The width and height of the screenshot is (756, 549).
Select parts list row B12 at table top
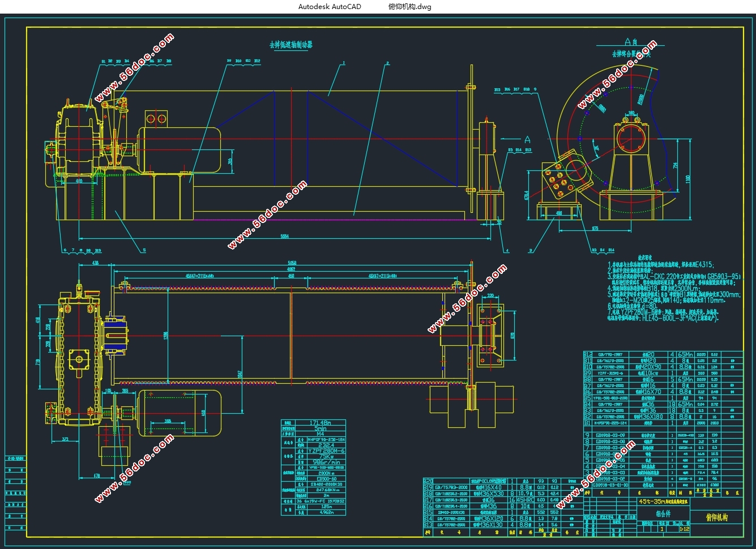coord(662,354)
